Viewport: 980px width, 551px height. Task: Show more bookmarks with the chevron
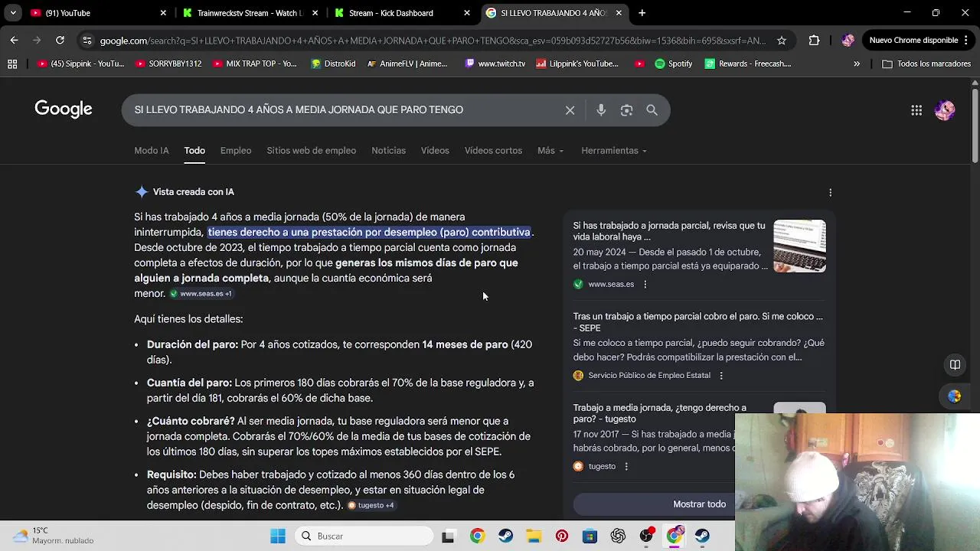pos(857,64)
